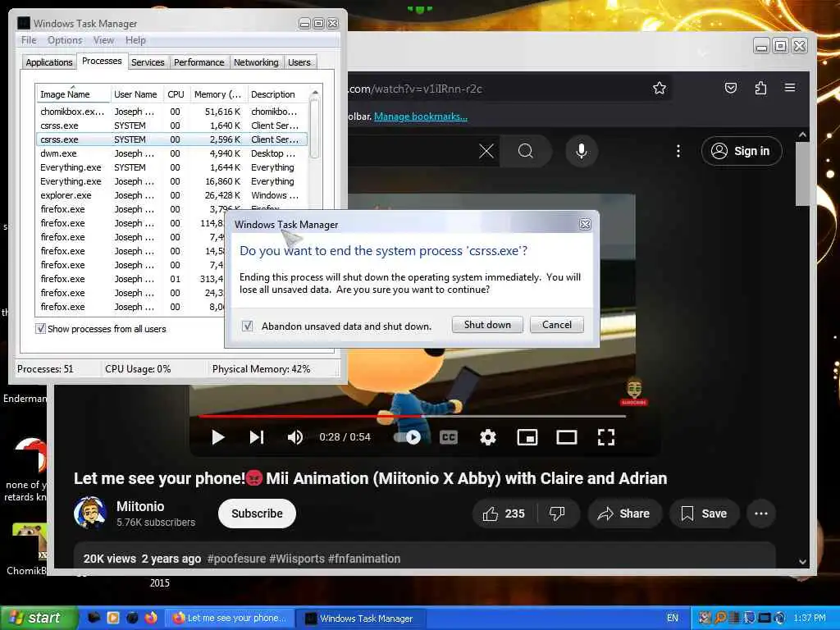Click the EN language indicator
The width and height of the screenshot is (840, 630).
(673, 618)
